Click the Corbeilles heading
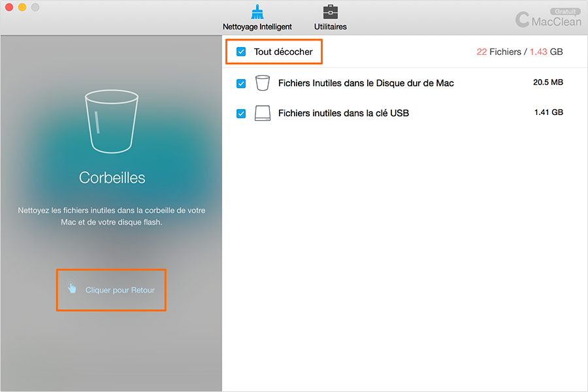The height and width of the screenshot is (392, 588). [112, 178]
